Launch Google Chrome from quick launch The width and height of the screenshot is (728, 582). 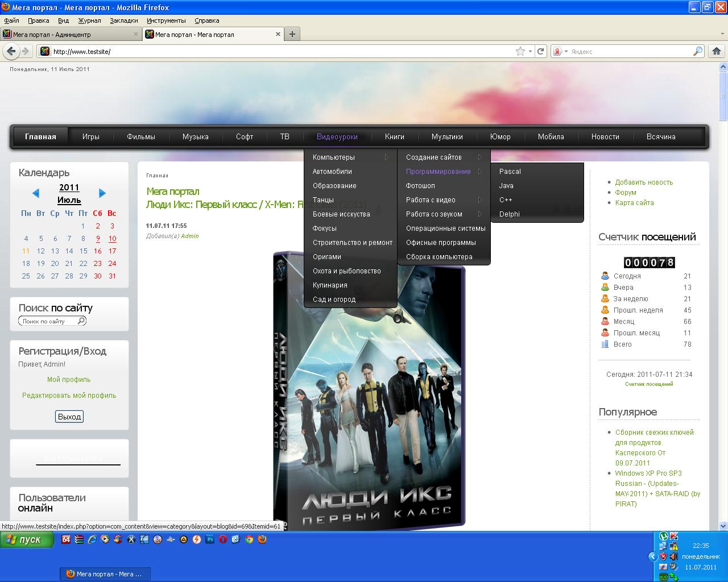tap(249, 539)
